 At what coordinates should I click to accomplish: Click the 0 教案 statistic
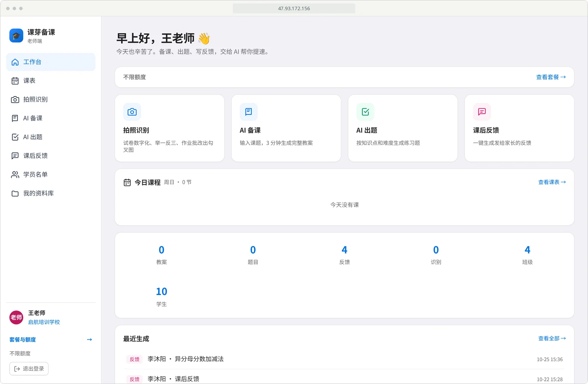(x=162, y=255)
